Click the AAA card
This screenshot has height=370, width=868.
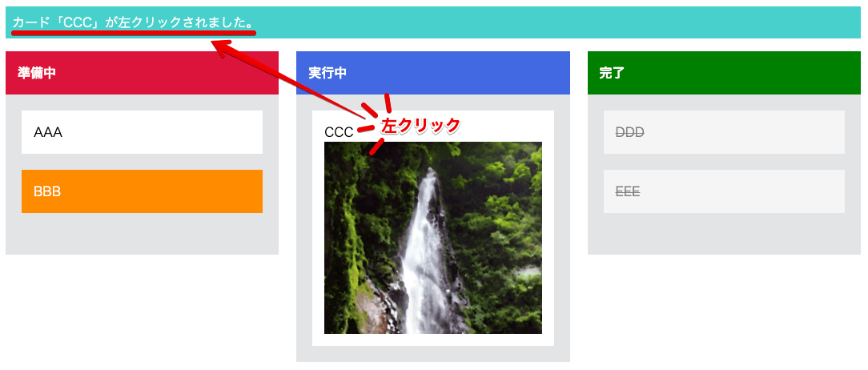click(142, 132)
